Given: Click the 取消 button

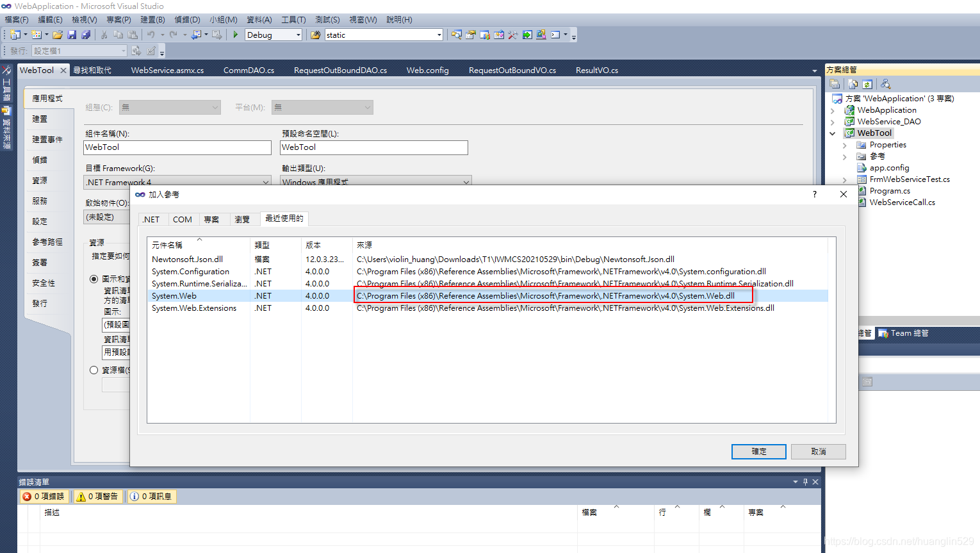Looking at the screenshot, I should click(x=818, y=451).
